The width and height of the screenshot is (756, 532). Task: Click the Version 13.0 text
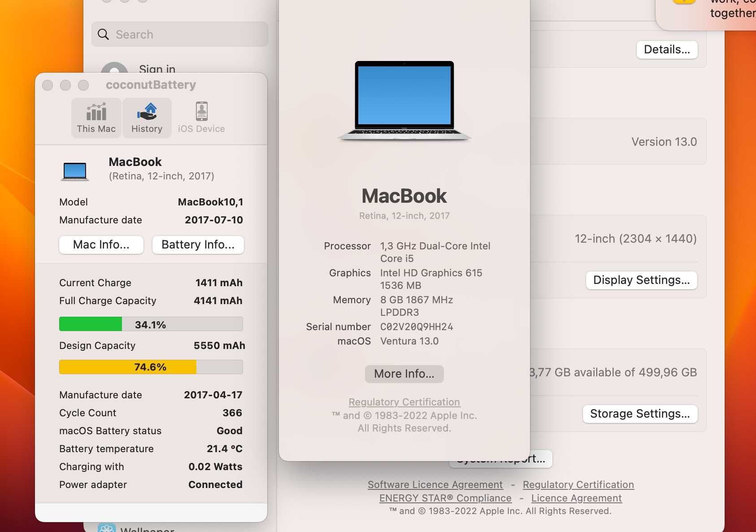click(664, 142)
